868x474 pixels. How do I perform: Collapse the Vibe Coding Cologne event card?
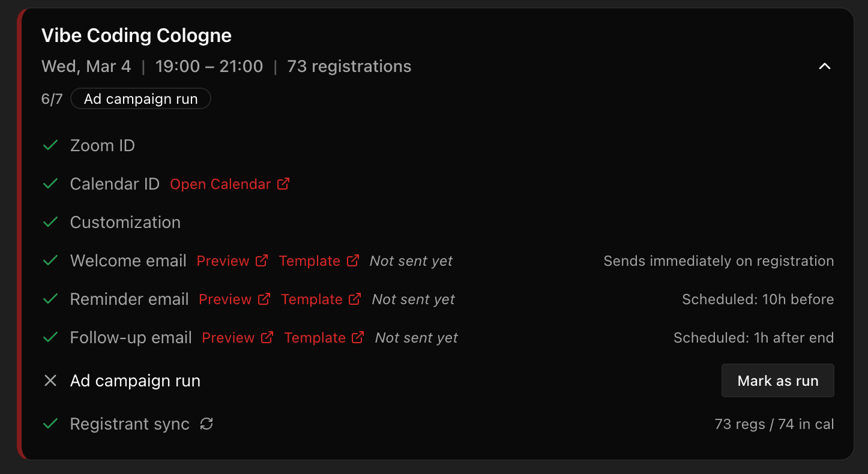pos(824,66)
